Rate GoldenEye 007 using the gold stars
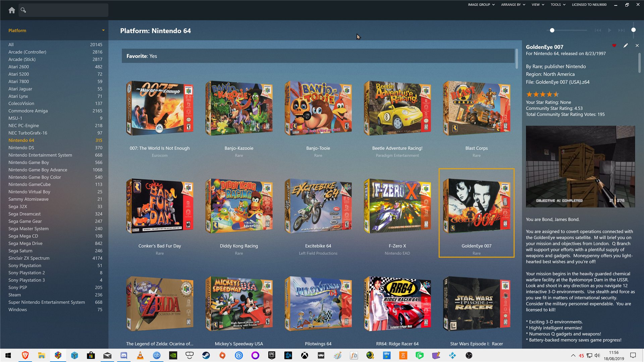This screenshot has height=362, width=644. (542, 94)
